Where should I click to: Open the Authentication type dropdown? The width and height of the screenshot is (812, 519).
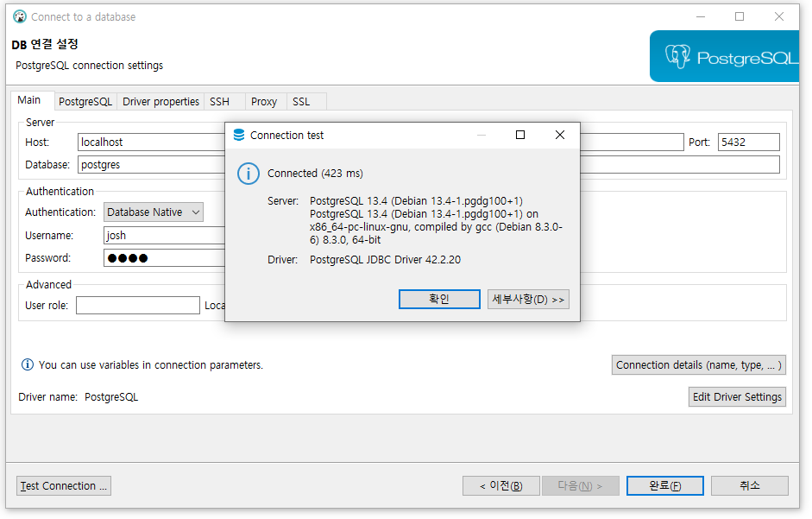[x=154, y=212]
